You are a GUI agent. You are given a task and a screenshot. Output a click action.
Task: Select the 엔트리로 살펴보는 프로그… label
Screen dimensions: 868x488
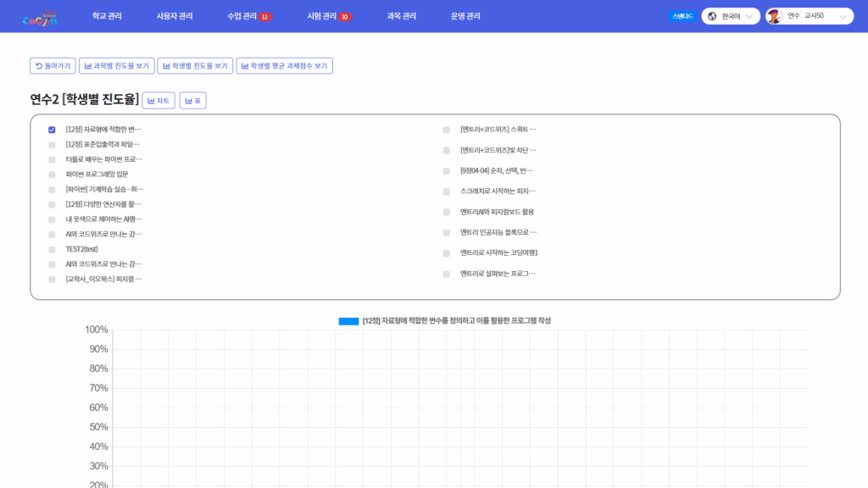[498, 274]
